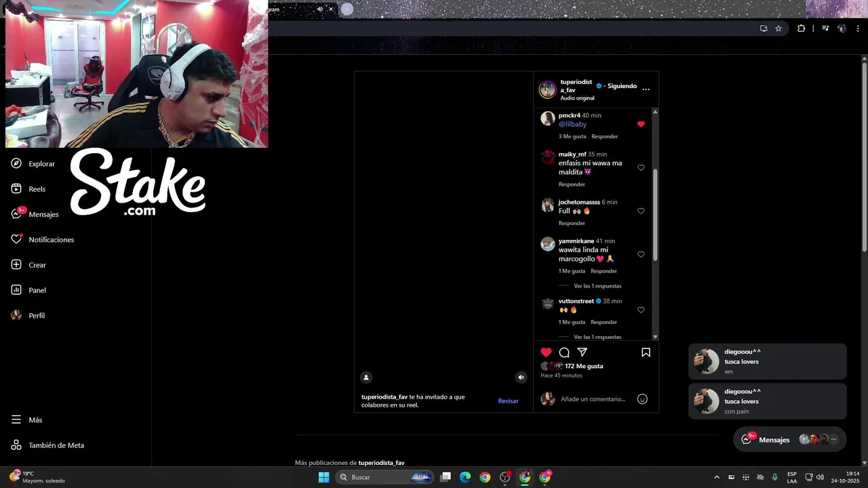Image resolution: width=868 pixels, height=488 pixels.
Task: Open También de Meta
Action: tap(47, 445)
